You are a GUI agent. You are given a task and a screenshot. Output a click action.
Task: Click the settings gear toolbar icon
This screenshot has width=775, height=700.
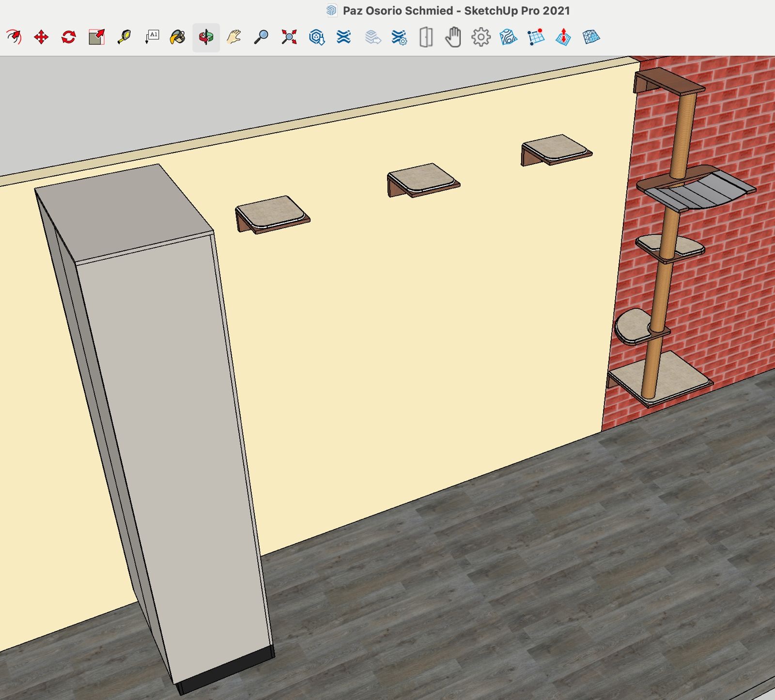pyautogui.click(x=481, y=37)
